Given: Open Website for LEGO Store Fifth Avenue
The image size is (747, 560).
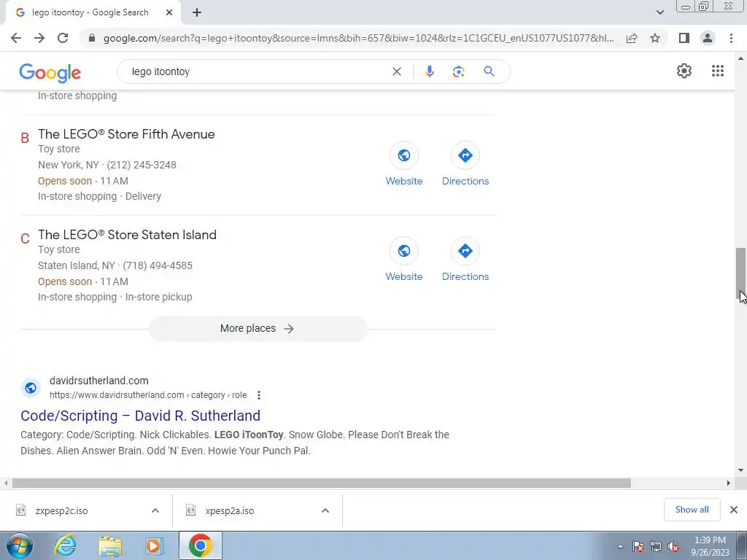Looking at the screenshot, I should [x=404, y=164].
